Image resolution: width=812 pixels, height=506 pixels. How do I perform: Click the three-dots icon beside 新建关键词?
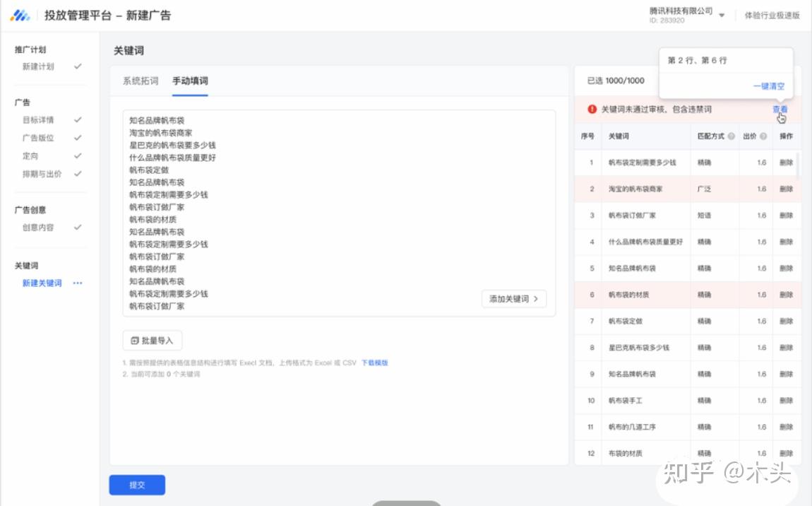pyautogui.click(x=78, y=283)
